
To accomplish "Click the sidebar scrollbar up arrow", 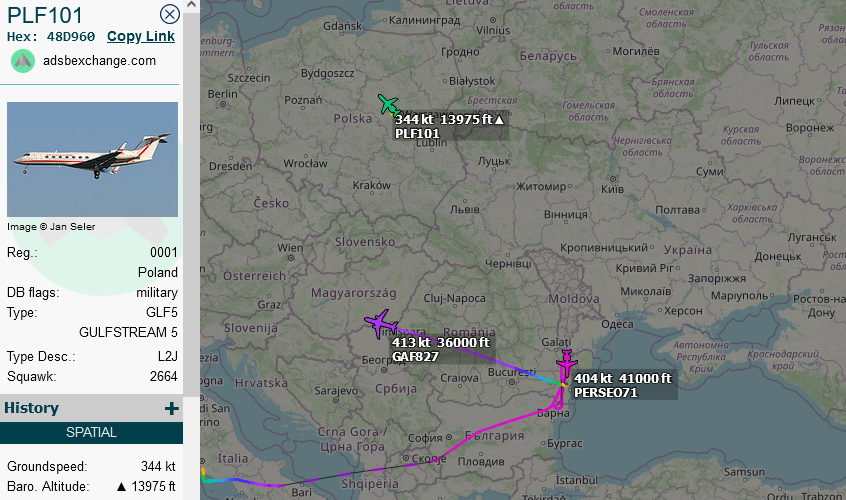I will [191, 5].
